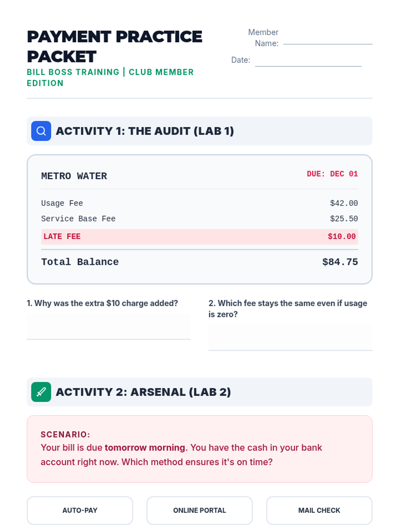The image size is (399, 532).
Task: Click the Total Balance $84.75 amount
Action: [x=340, y=262]
